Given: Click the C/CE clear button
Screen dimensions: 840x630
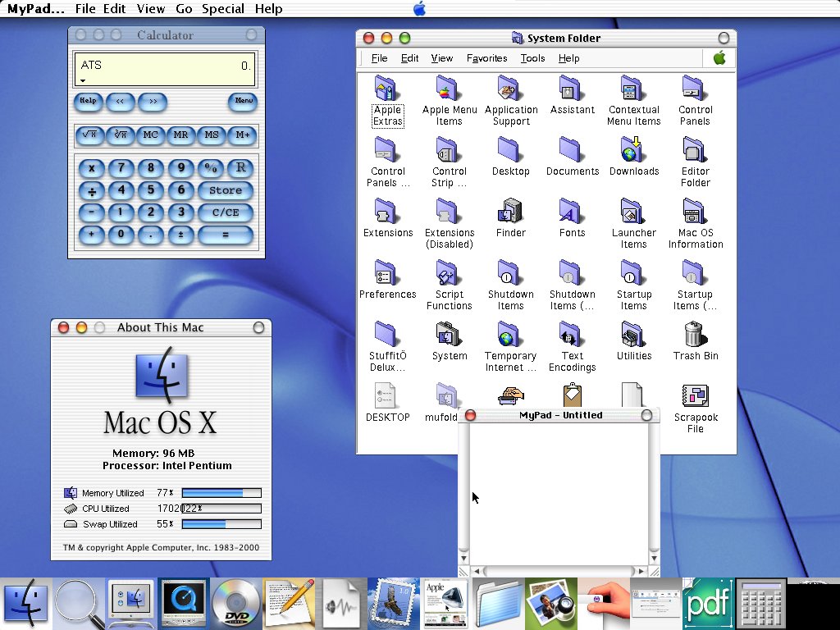Looking at the screenshot, I should [226, 212].
